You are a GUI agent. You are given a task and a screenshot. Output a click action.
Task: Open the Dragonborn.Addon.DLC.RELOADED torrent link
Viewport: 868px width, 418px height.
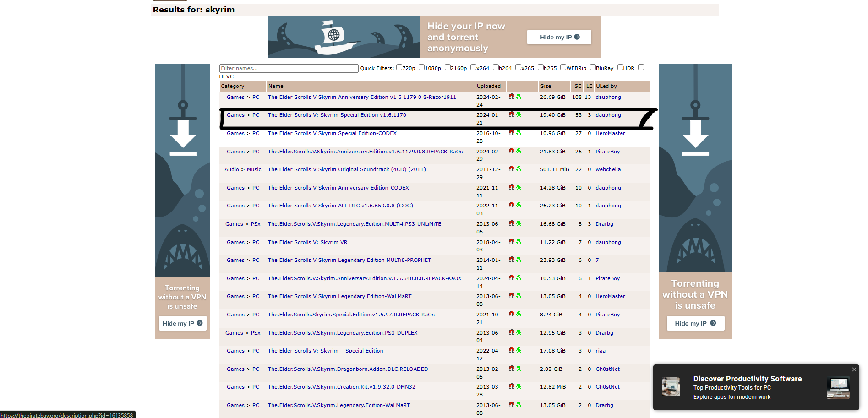(x=348, y=369)
